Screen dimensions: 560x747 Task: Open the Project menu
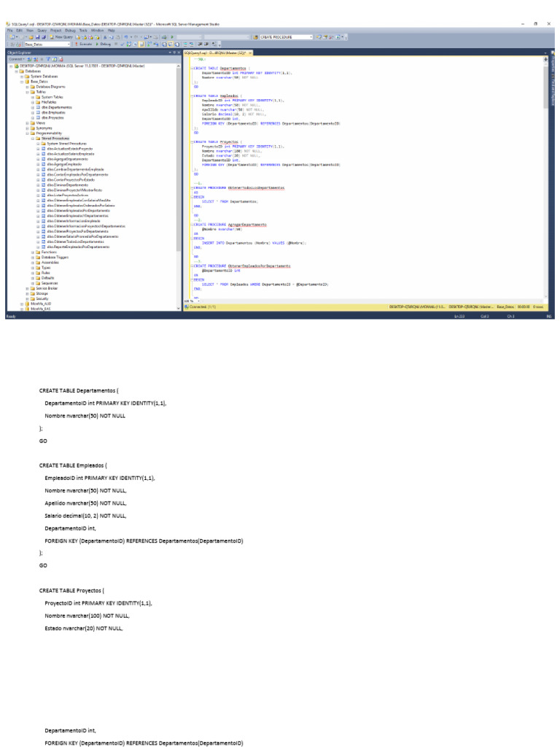click(55, 30)
